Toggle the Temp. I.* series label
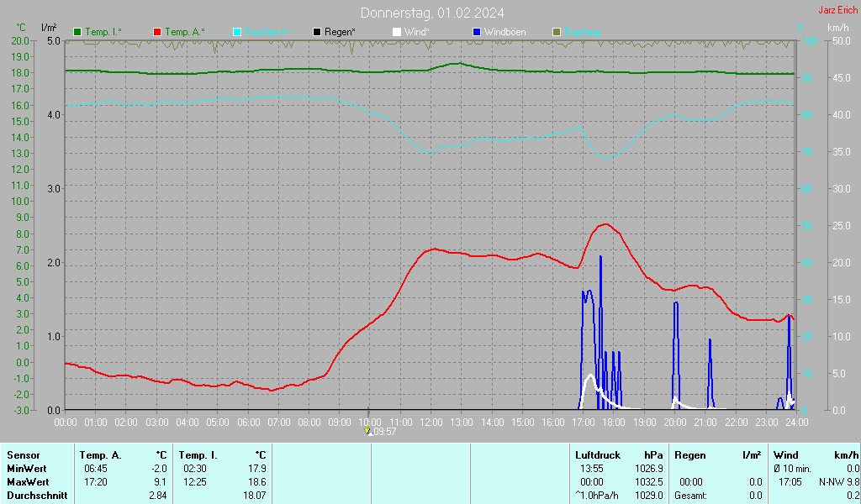This screenshot has height=504, width=861. (103, 32)
